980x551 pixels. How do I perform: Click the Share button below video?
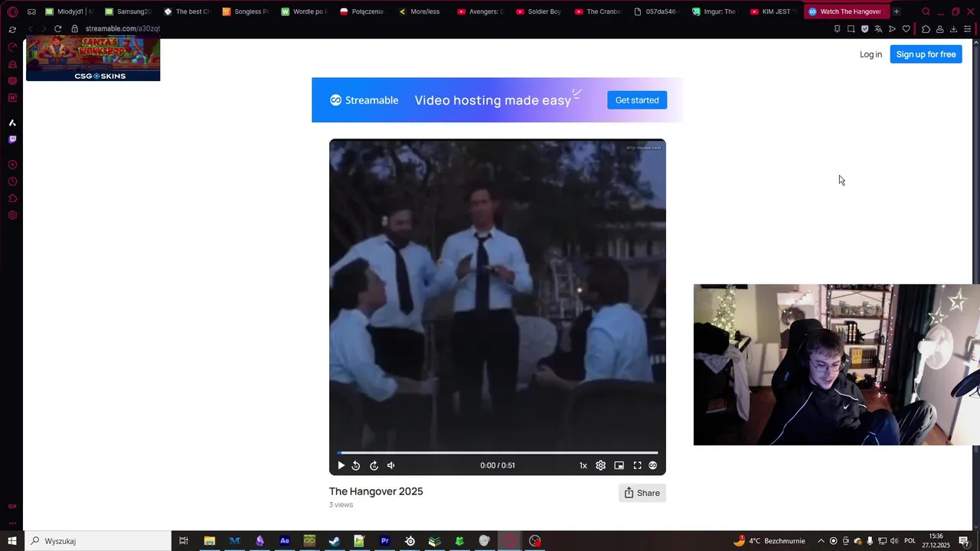pyautogui.click(x=642, y=493)
